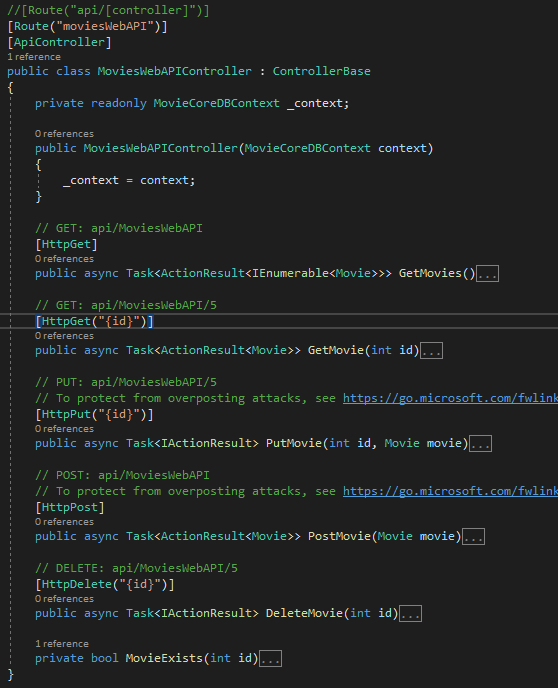Click "0 references" above PostMovie
The height and width of the screenshot is (688, 558).
[64, 522]
